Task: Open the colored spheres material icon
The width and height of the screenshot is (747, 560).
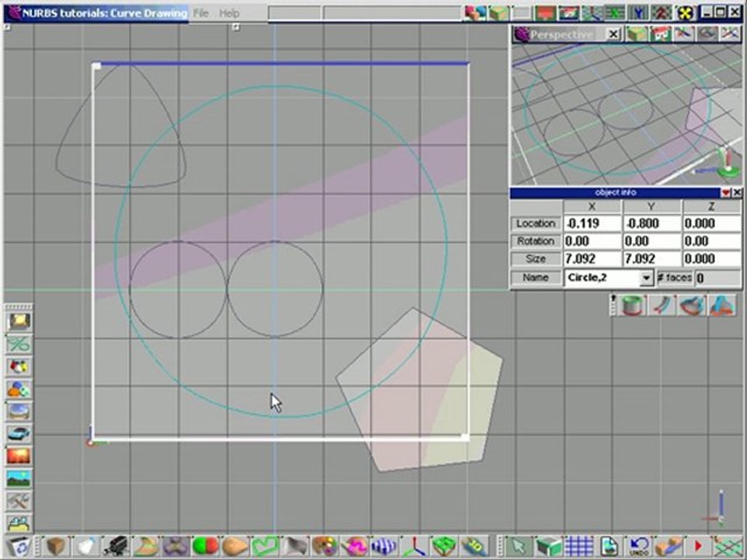Action: point(19,389)
